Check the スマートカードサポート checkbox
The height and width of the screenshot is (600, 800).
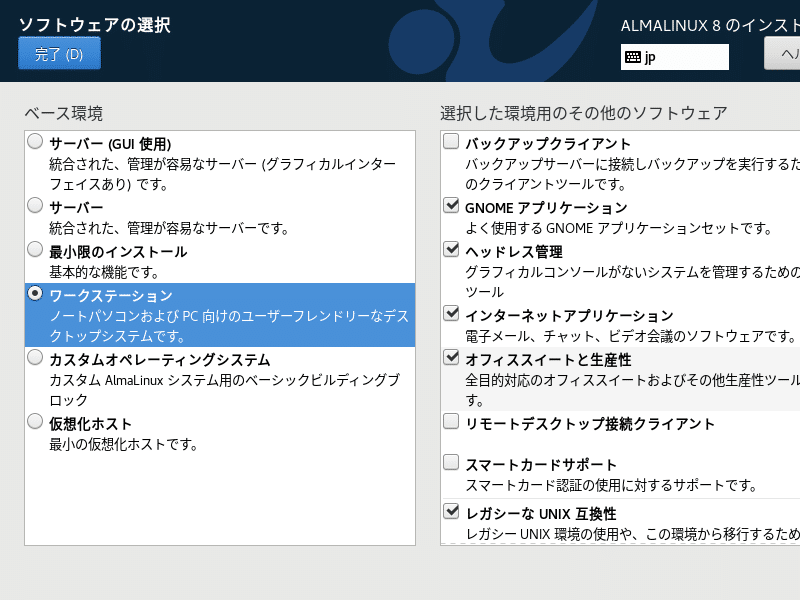(451, 462)
